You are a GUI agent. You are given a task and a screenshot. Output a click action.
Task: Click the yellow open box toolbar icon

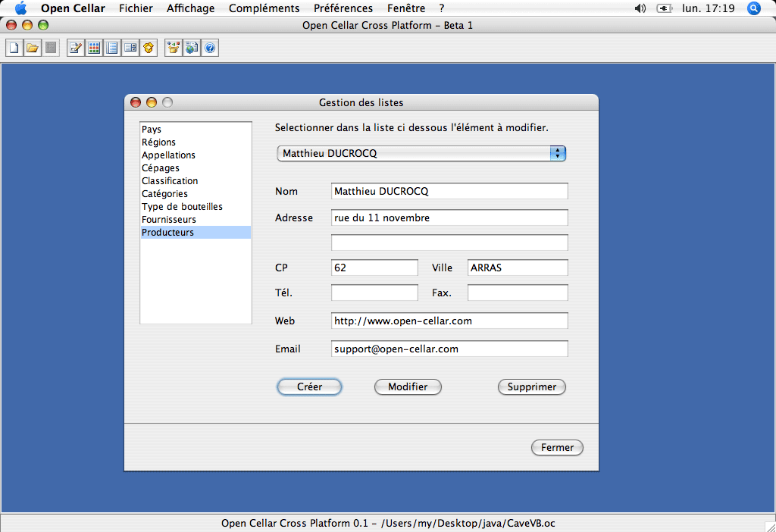coord(149,48)
